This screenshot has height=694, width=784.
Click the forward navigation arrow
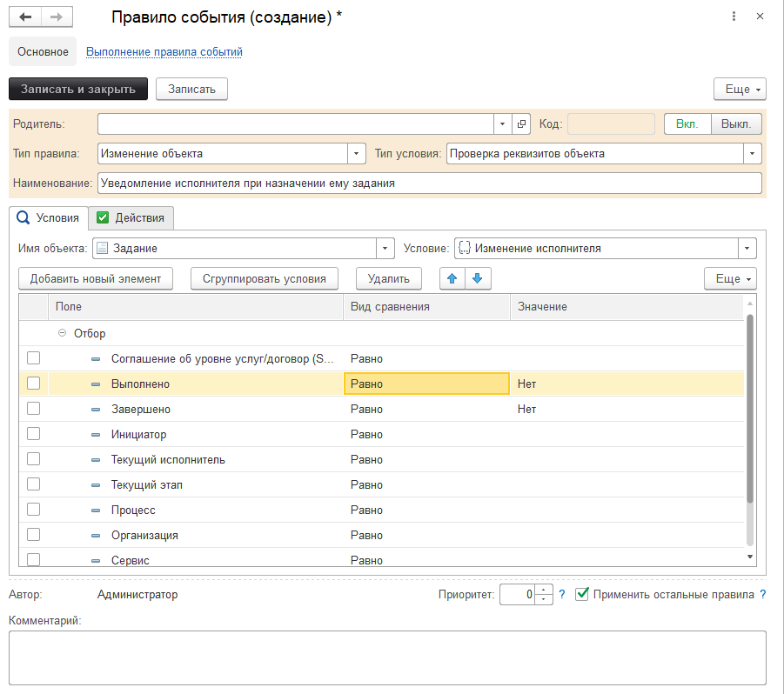click(x=56, y=17)
